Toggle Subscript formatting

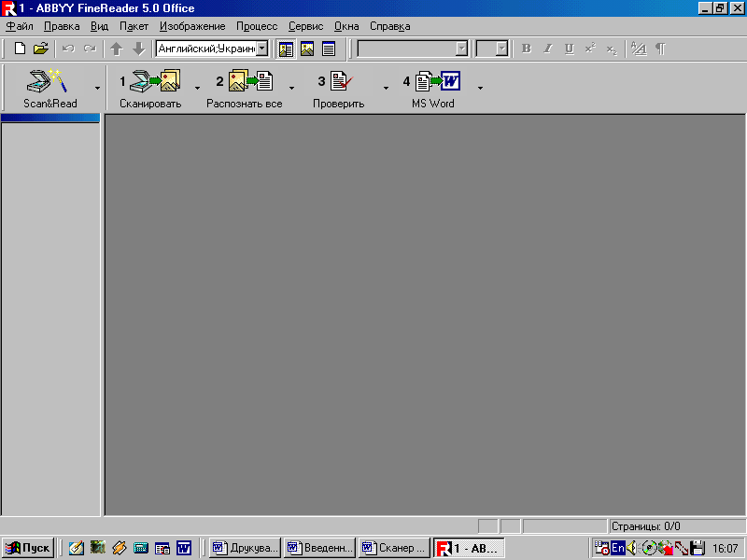pos(612,49)
